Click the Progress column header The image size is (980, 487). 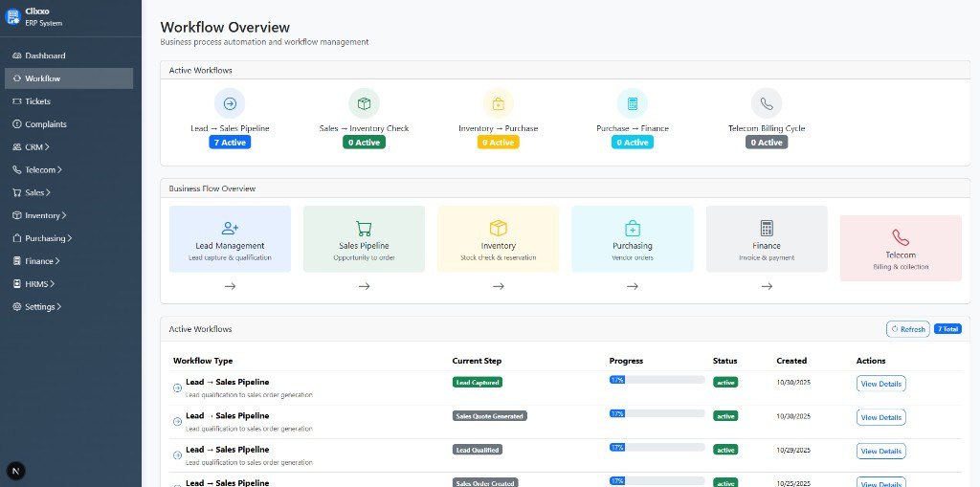(626, 361)
